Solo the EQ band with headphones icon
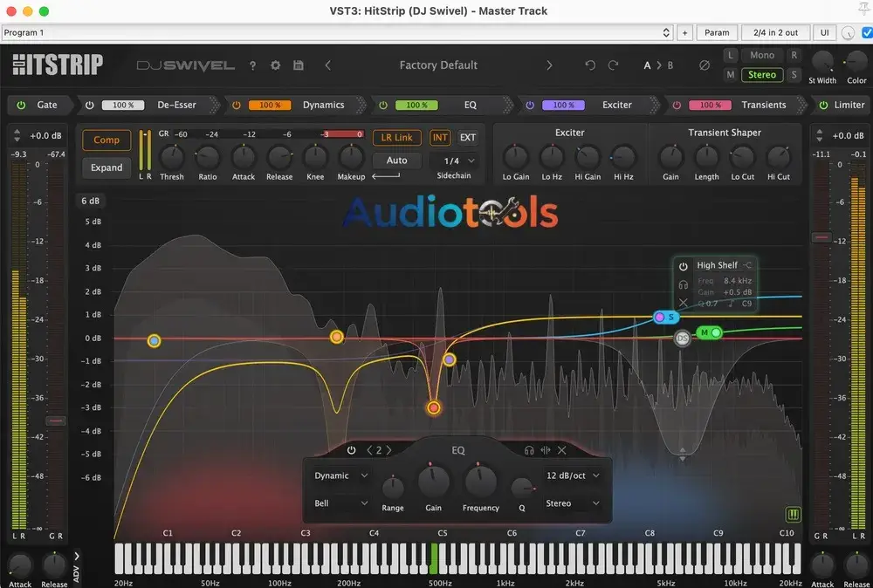The image size is (873, 588). 529,450
